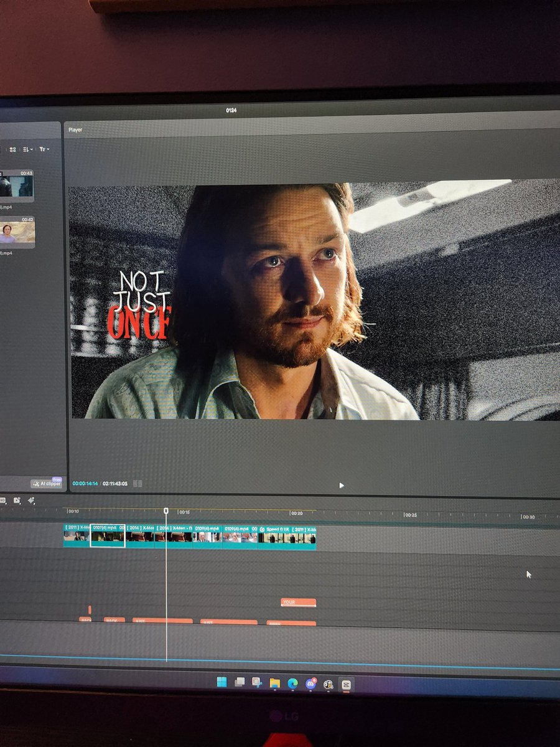Click the audio waveform icon in timeline toolbar
The width and height of the screenshot is (560, 747).
click(x=31, y=500)
